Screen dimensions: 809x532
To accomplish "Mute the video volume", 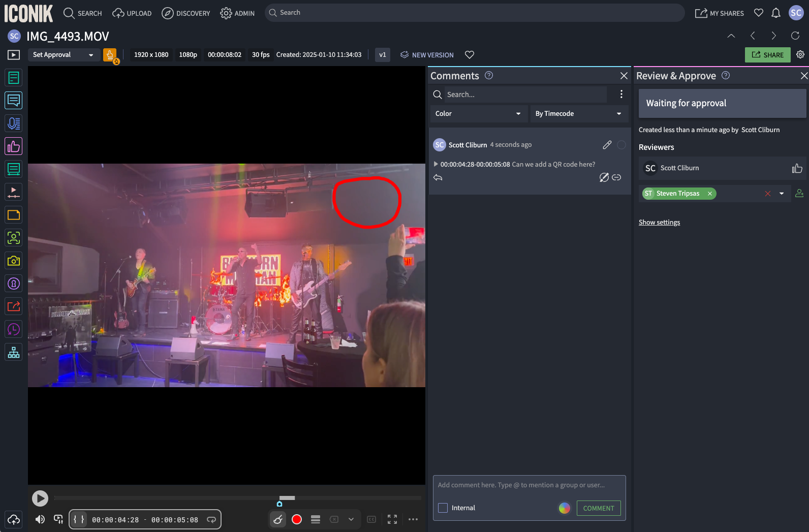I will click(x=40, y=519).
